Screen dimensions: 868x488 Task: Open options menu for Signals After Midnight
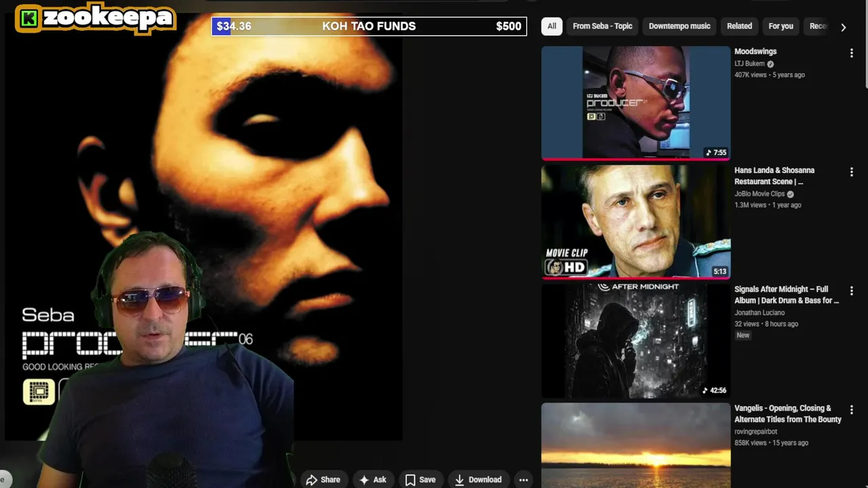click(x=852, y=291)
